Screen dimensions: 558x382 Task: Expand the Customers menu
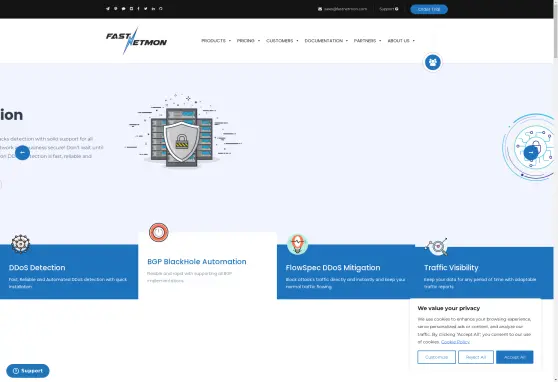coord(282,41)
